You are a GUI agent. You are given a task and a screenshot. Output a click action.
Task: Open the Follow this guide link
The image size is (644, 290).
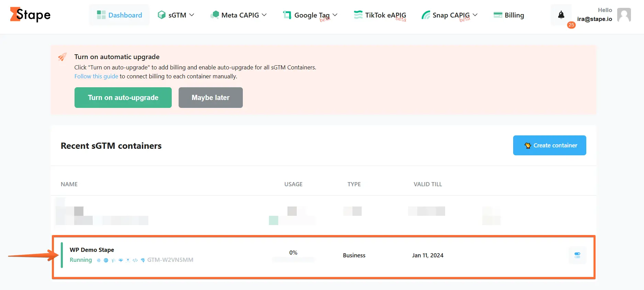96,76
